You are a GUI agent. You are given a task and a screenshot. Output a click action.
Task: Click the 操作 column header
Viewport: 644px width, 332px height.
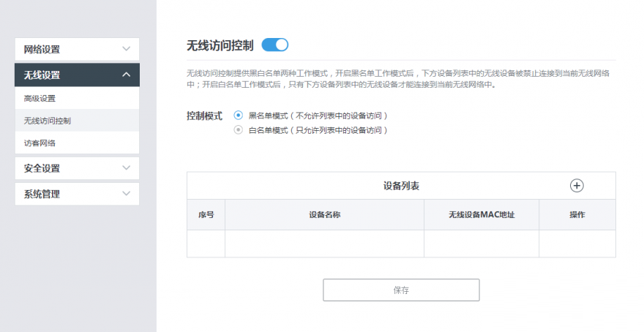click(x=577, y=215)
